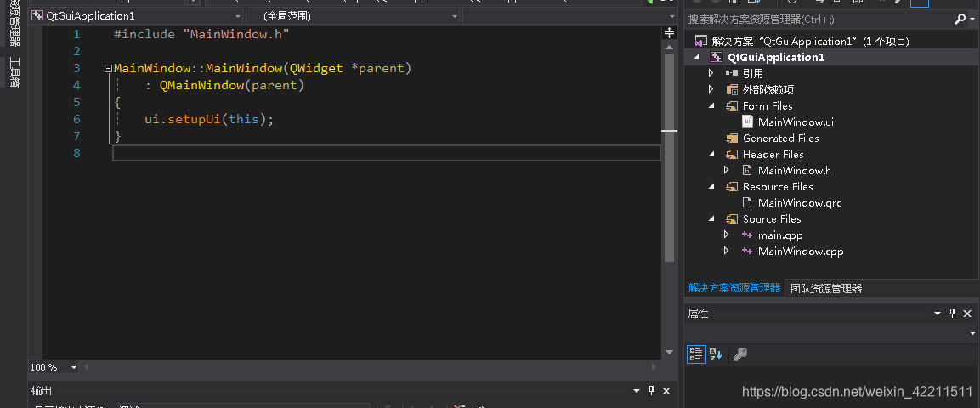Click the 外部依赖项 folder icon
Screen dimensions: 980x408
pyautogui.click(x=732, y=90)
